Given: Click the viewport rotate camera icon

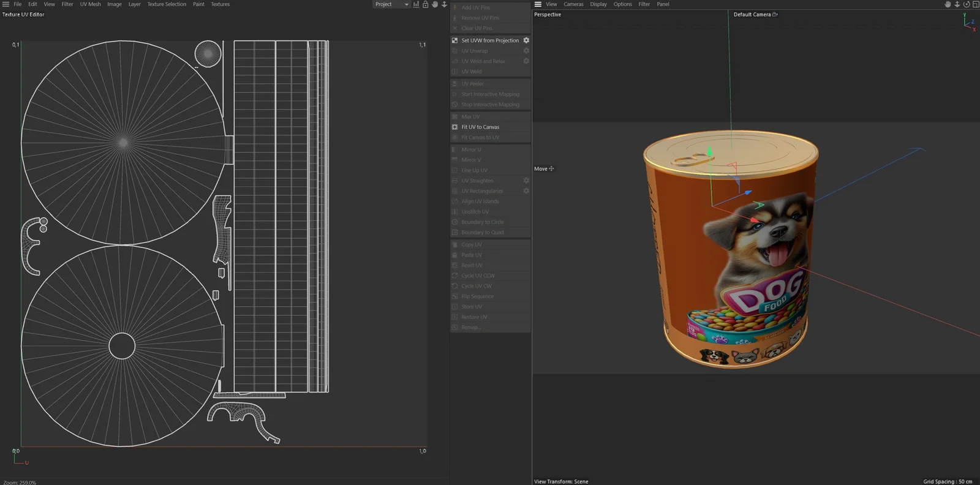Looking at the screenshot, I should (967, 4).
